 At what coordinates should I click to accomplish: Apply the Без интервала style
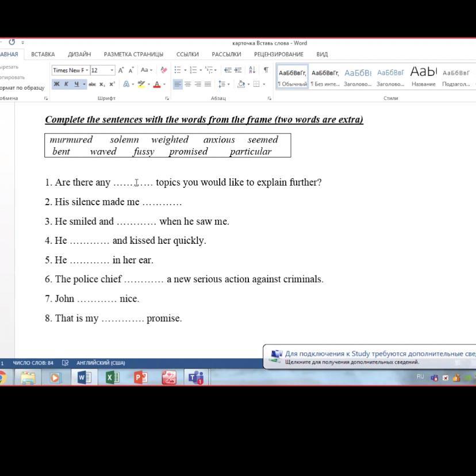tap(325, 76)
